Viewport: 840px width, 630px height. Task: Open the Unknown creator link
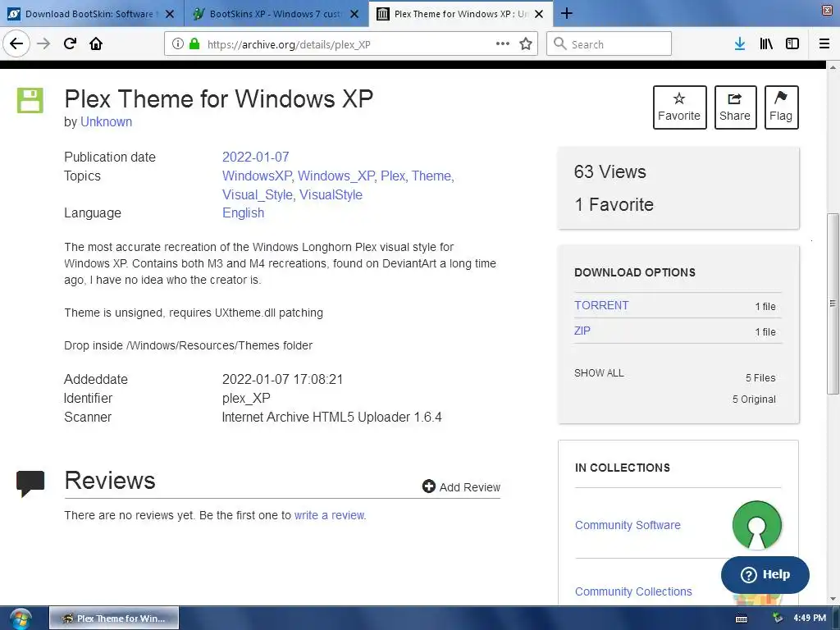click(x=106, y=121)
